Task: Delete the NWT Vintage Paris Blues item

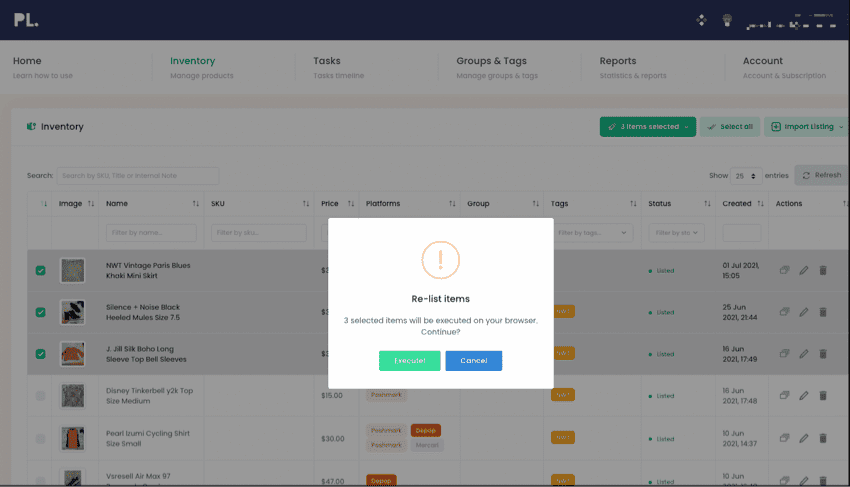Action: click(x=823, y=270)
